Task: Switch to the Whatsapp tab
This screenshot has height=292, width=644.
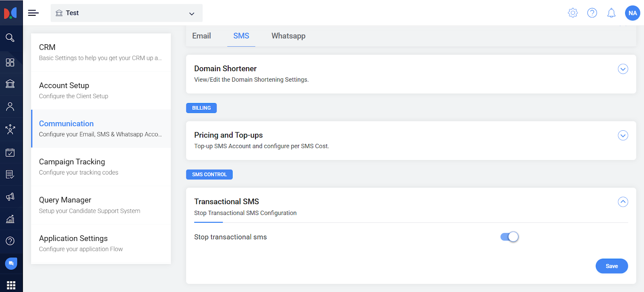Action: coord(288,36)
